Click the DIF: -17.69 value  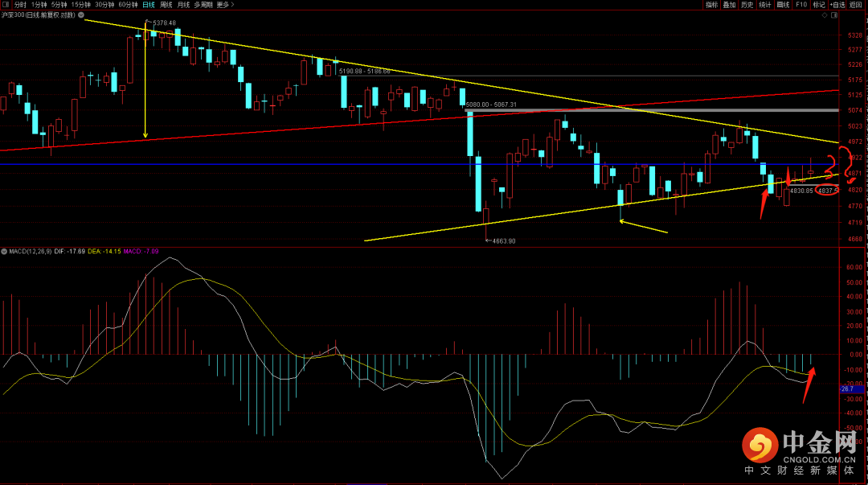[70, 251]
